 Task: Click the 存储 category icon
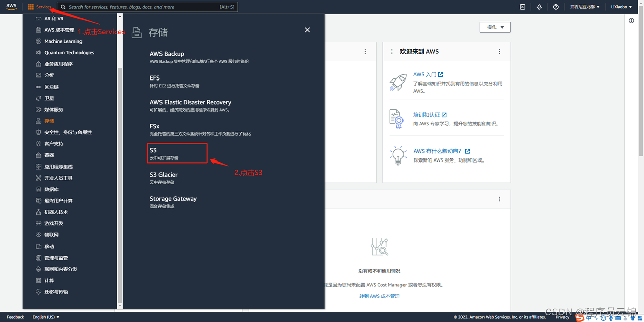pyautogui.click(x=39, y=121)
